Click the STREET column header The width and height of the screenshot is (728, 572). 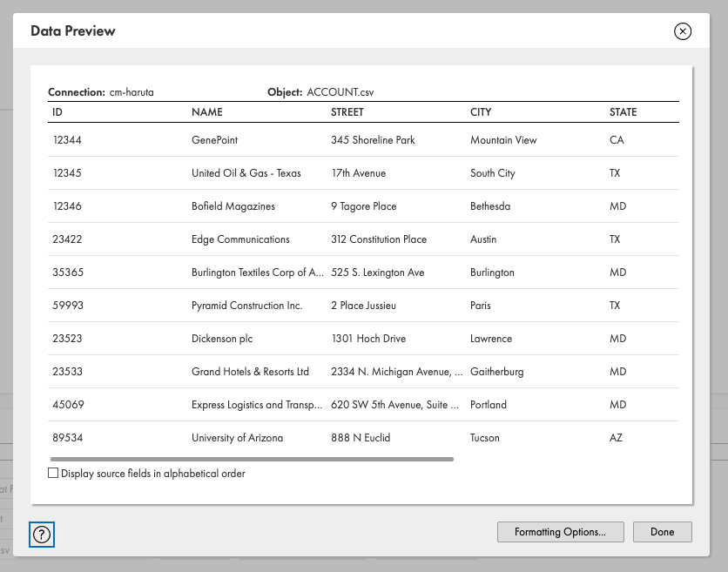click(x=347, y=112)
